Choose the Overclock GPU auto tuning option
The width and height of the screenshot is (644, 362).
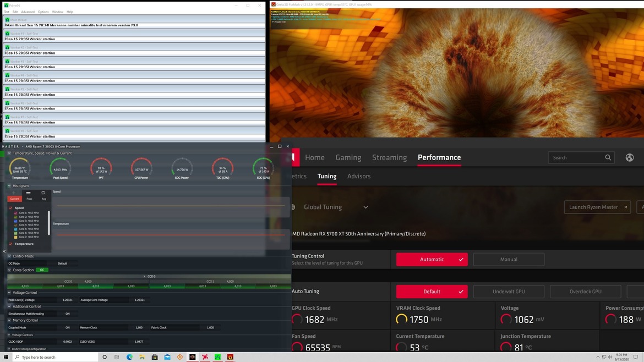click(x=585, y=292)
